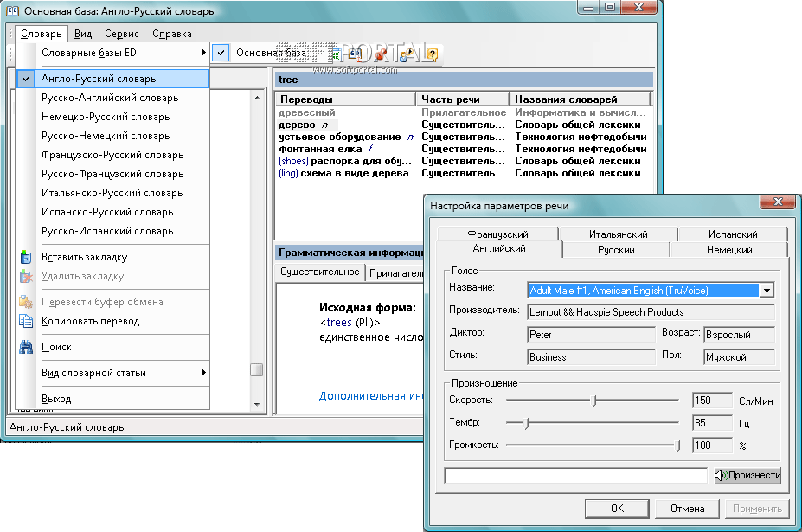The width and height of the screenshot is (802, 532).
Task: Click Отмена in the speech dialog
Action: click(x=687, y=509)
